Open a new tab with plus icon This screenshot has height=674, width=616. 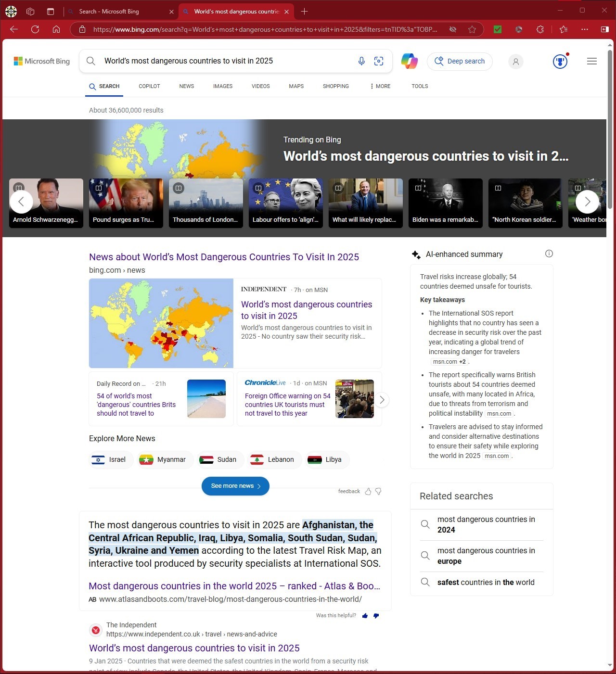point(304,12)
